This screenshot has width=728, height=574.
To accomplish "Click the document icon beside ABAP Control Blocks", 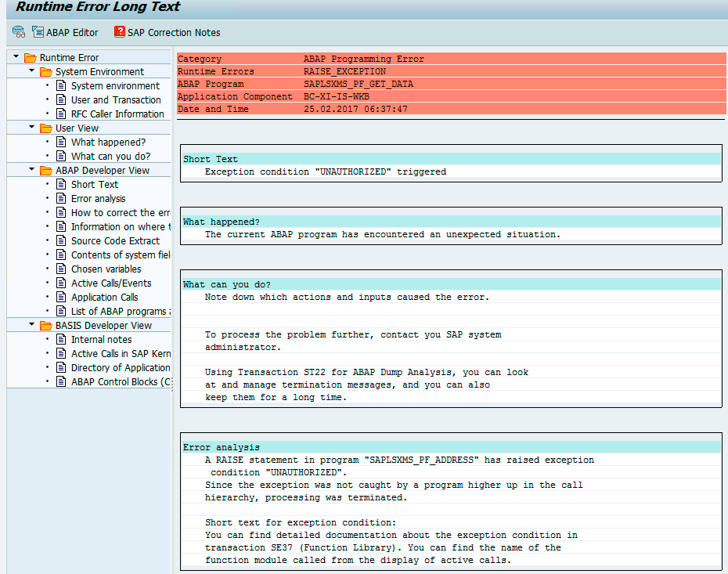I will coord(61,381).
